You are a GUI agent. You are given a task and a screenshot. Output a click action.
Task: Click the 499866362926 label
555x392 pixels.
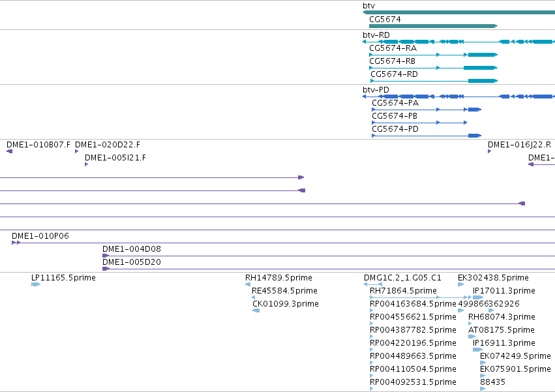point(489,304)
